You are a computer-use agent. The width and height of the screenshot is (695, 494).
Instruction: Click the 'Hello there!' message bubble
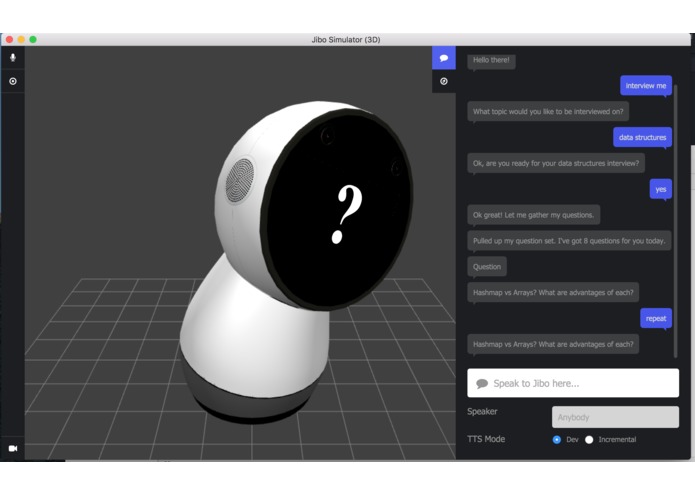491,60
